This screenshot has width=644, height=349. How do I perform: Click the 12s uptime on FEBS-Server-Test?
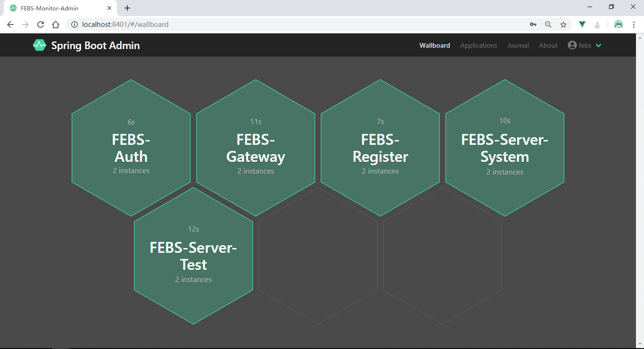coord(193,229)
